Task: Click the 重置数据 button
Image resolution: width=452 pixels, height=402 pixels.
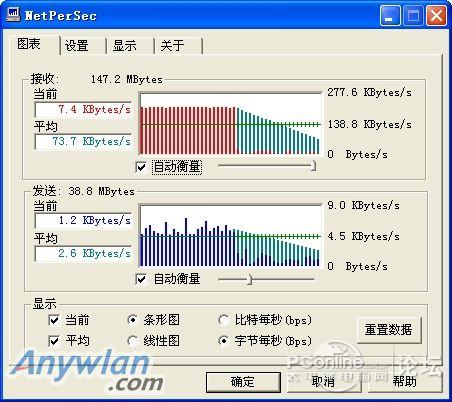Action: click(x=389, y=330)
